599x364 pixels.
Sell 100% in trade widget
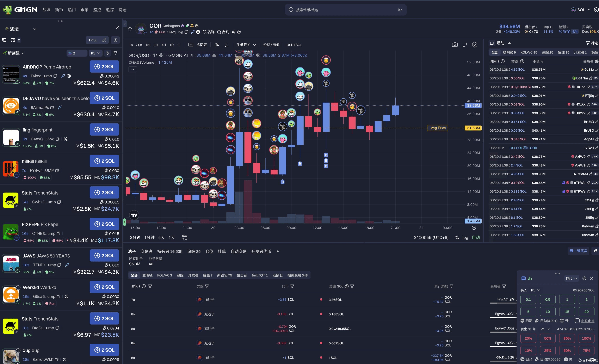pyautogui.click(x=586, y=338)
